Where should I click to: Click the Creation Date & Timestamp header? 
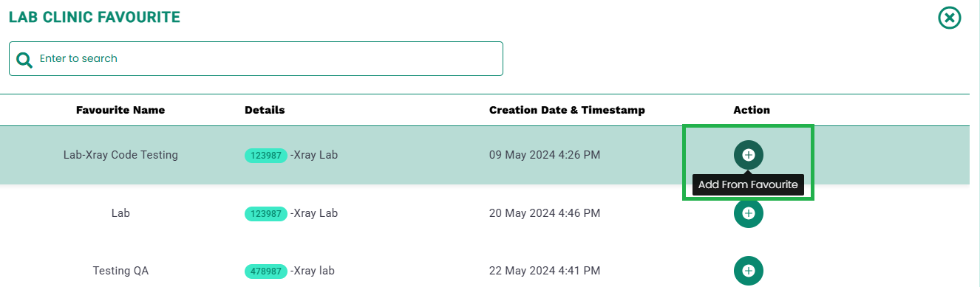567,110
